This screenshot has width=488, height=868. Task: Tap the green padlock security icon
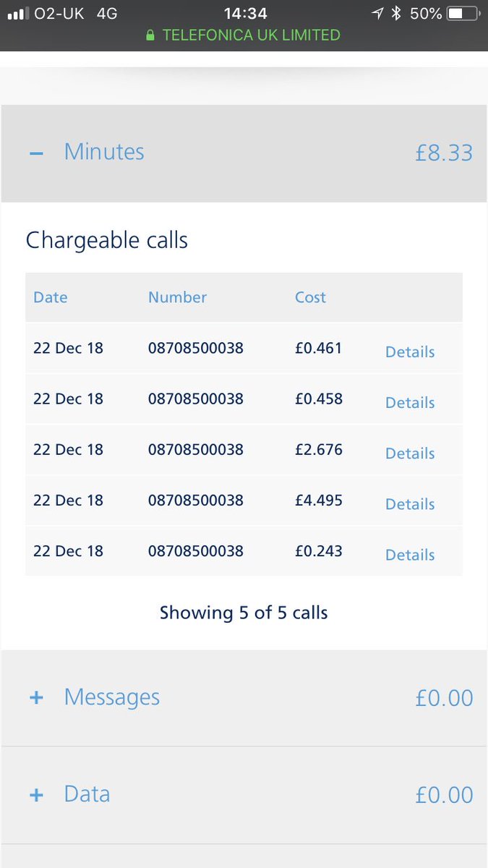tap(150, 35)
